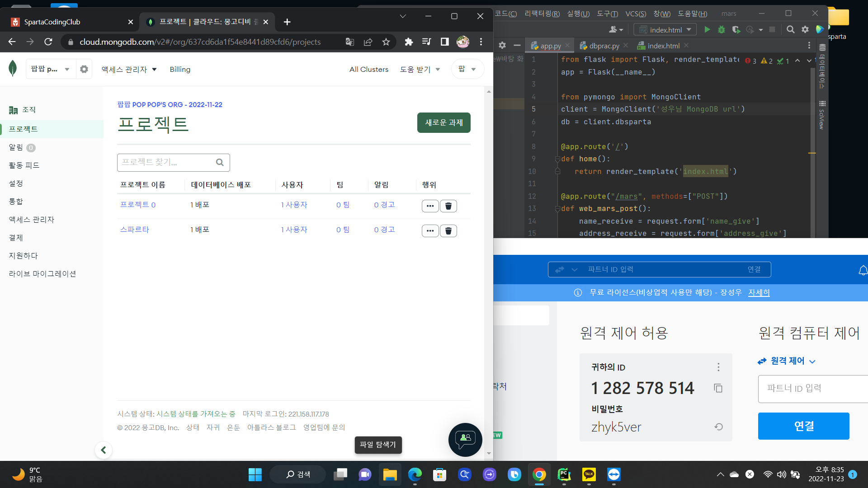Viewport: 868px width, 488px height.
Task: Open VCS(S) menu in PyCharm
Action: click(636, 14)
